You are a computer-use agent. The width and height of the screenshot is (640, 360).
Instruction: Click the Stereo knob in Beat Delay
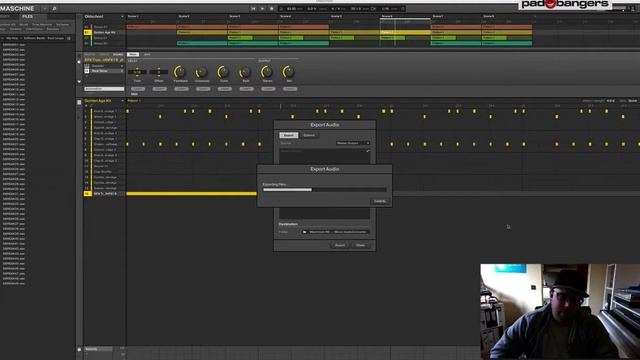click(x=267, y=72)
